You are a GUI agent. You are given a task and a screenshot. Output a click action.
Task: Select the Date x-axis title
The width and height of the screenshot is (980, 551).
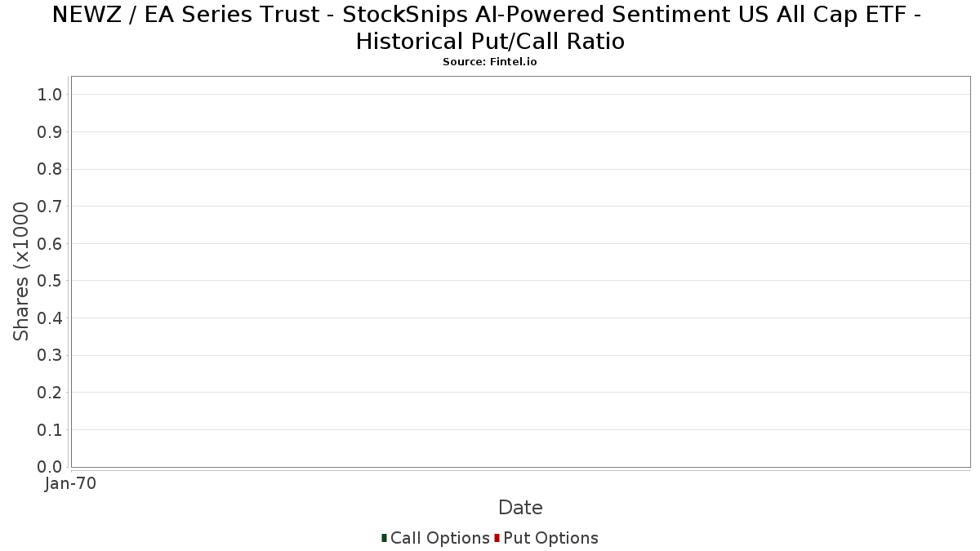pos(520,508)
